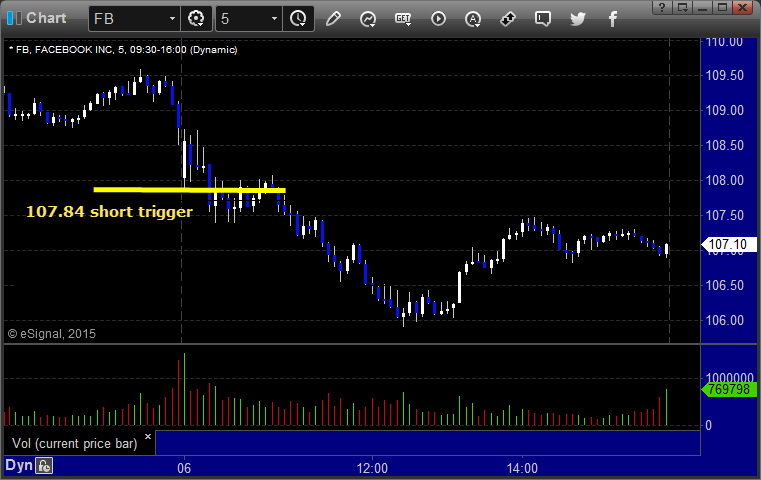Viewport: 761px width, 480px height.
Task: Click the "107.84 short trigger" text annotation
Action: [x=109, y=212]
